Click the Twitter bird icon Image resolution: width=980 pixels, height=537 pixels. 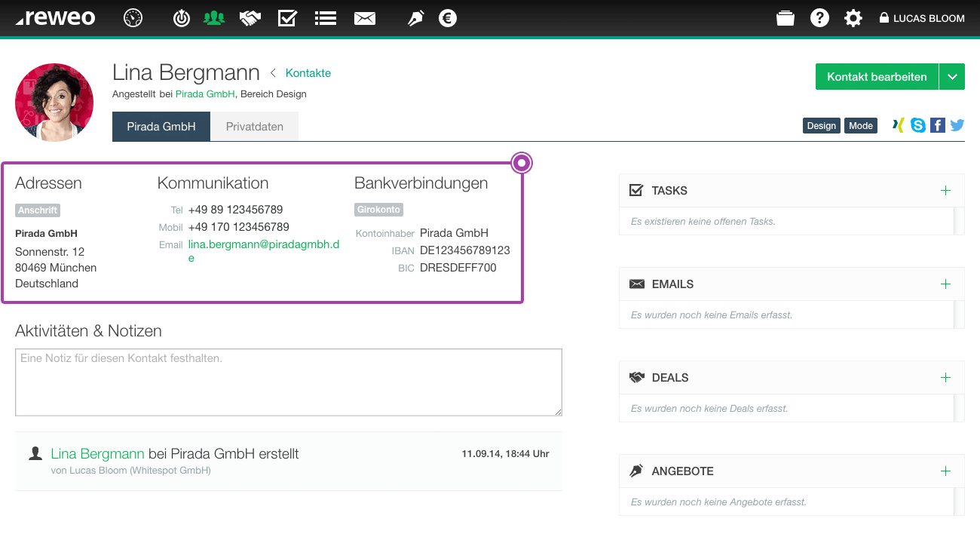point(957,125)
